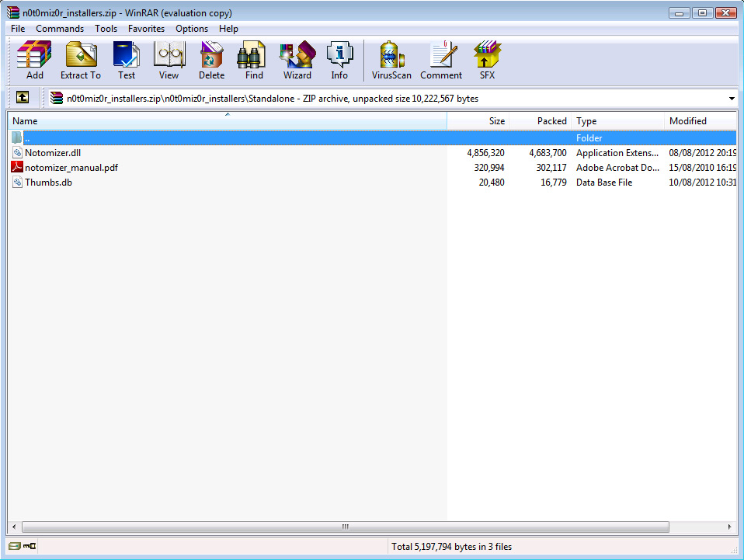Create SFX self-extracting archive
Viewport: 744px width, 560px height.
487,61
